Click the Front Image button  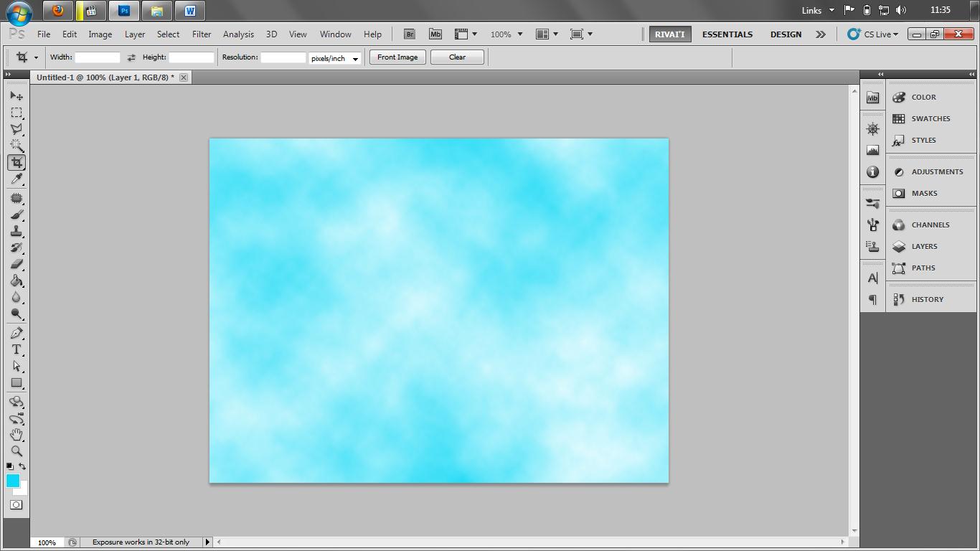click(397, 57)
